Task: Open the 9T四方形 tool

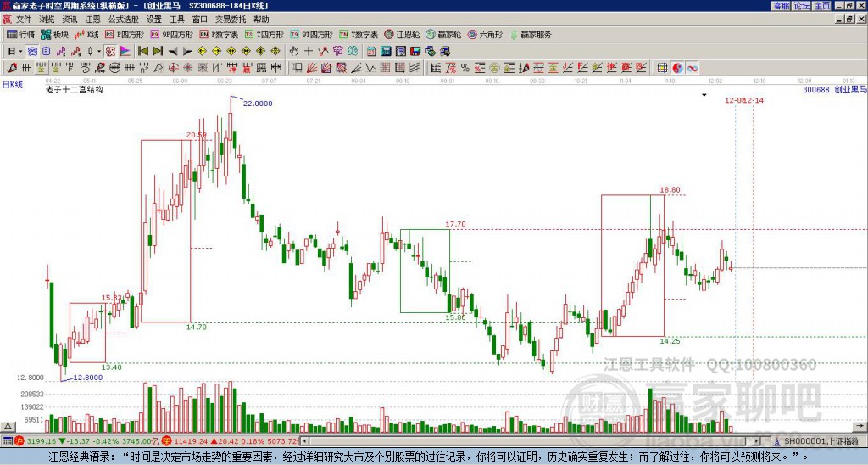Action: (x=311, y=34)
